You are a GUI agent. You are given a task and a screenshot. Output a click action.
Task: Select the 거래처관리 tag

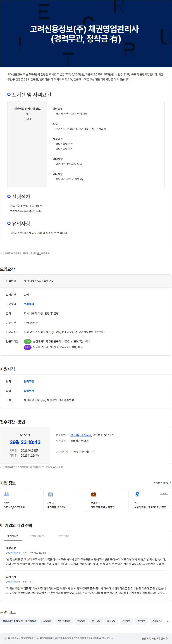point(157,621)
